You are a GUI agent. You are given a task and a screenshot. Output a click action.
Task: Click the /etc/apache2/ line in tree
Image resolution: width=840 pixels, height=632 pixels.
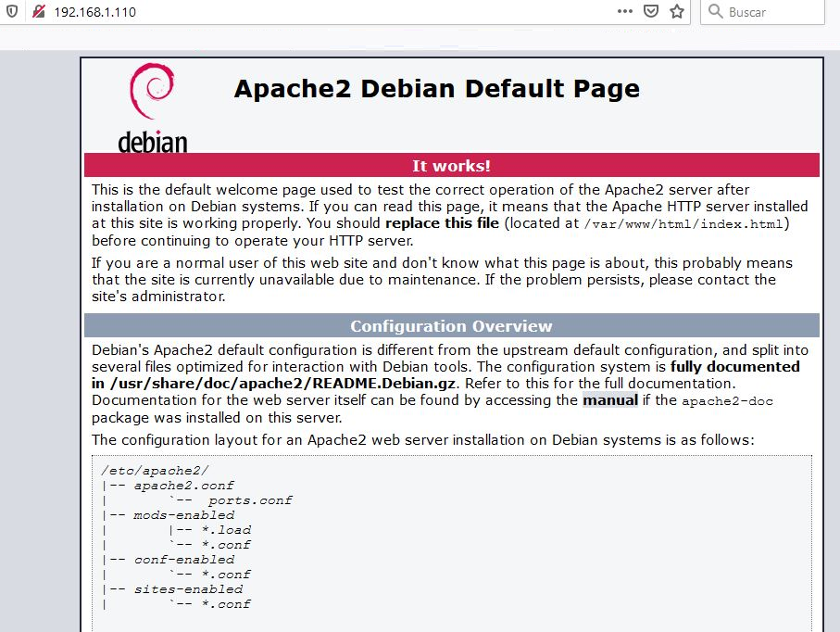coord(155,471)
